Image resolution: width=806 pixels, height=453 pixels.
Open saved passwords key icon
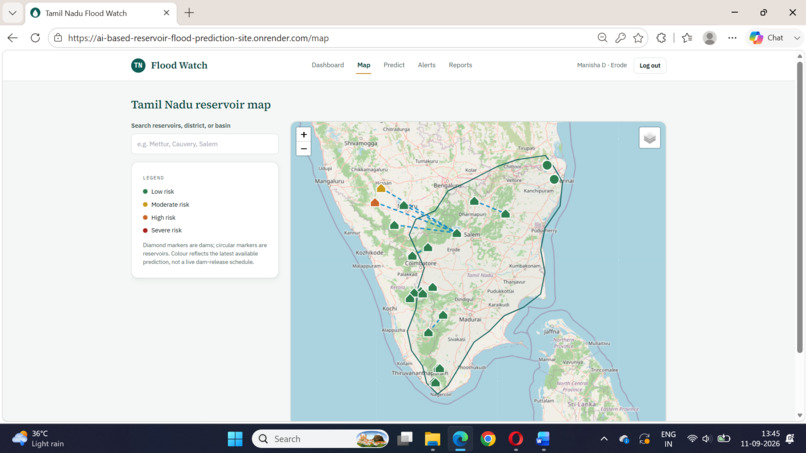(x=620, y=38)
